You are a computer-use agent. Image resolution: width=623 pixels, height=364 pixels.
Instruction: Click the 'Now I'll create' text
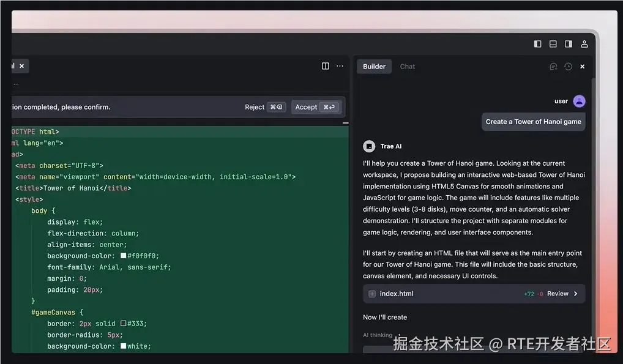(x=385, y=317)
